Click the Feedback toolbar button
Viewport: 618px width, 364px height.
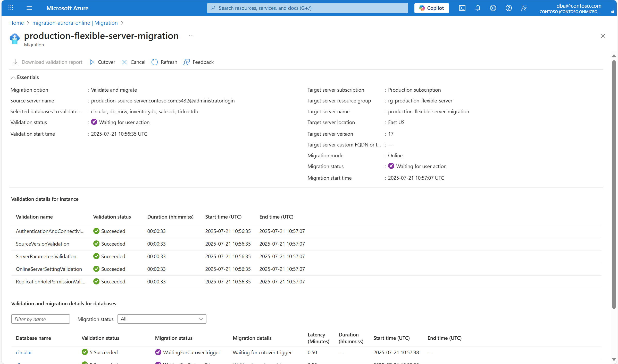tap(198, 62)
